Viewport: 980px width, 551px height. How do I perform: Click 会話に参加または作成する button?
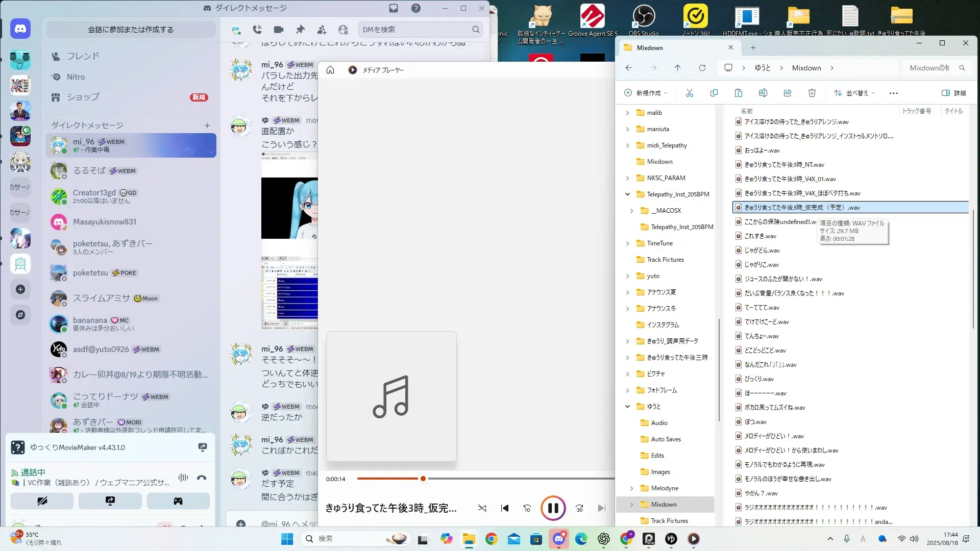click(131, 30)
